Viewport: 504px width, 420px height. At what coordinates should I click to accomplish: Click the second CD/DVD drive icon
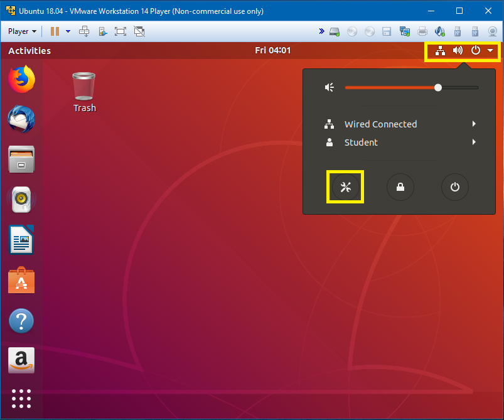tap(370, 31)
